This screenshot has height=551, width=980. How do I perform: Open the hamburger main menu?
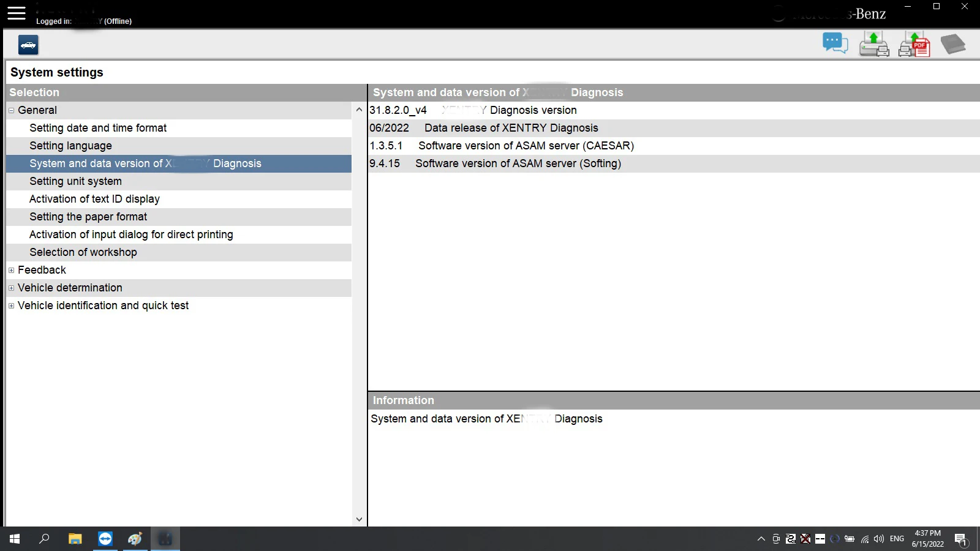click(17, 13)
